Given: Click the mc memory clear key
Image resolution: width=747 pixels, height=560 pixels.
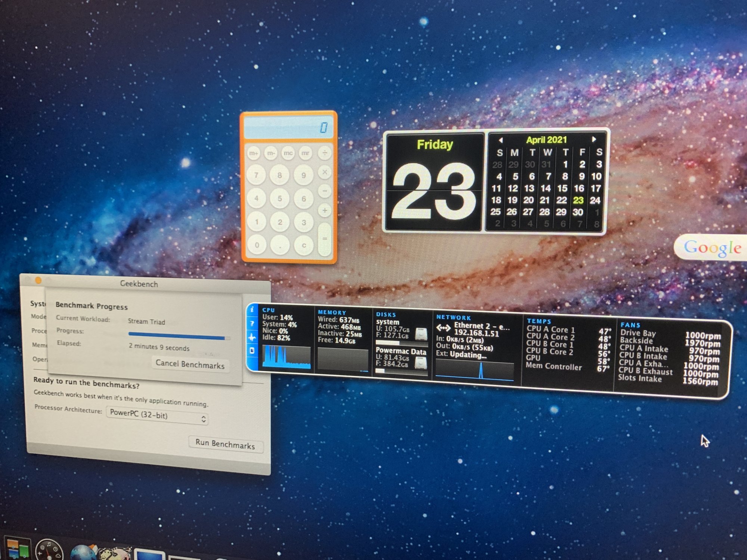Looking at the screenshot, I should click(288, 153).
